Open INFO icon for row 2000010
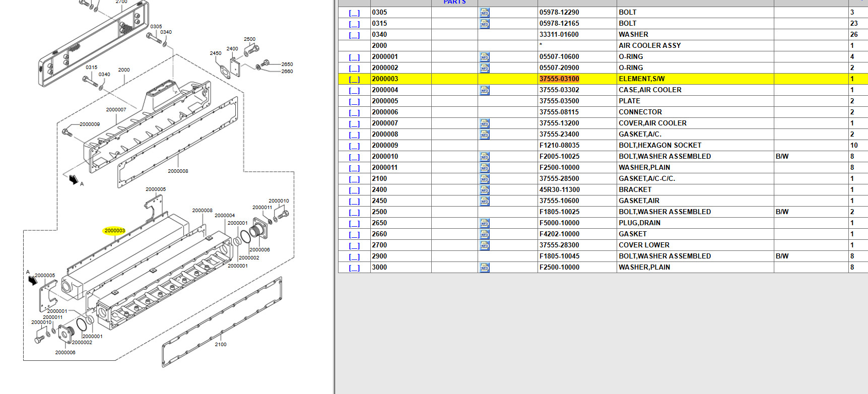The image size is (868, 394). pos(484,157)
